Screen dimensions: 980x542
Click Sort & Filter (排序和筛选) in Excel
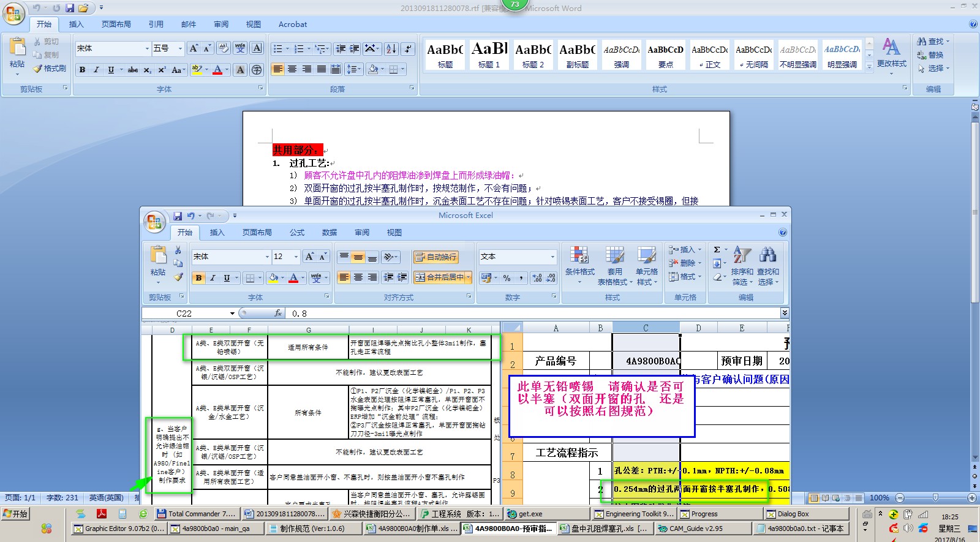click(742, 266)
